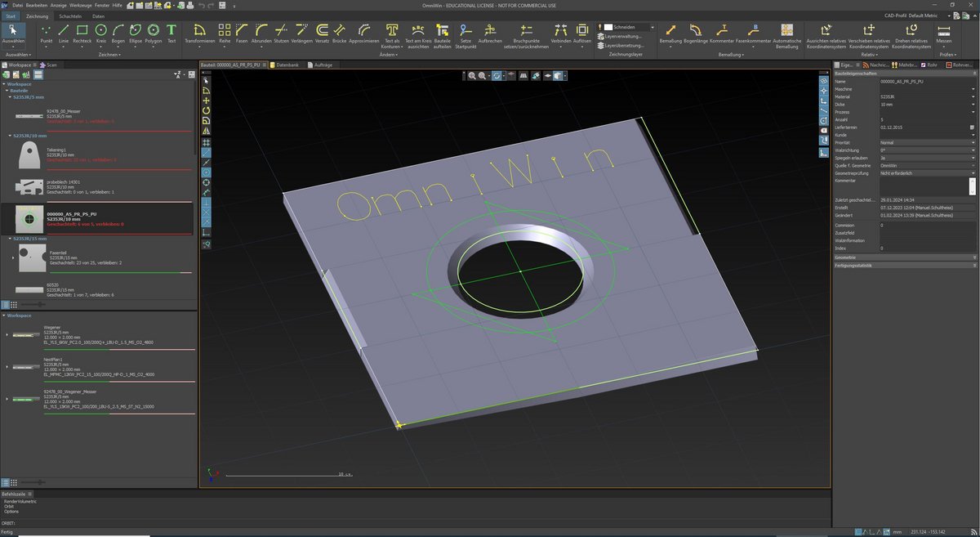Image resolution: width=980 pixels, height=537 pixels.
Task: Expand the Zeichnen group menu
Action: coord(108,55)
